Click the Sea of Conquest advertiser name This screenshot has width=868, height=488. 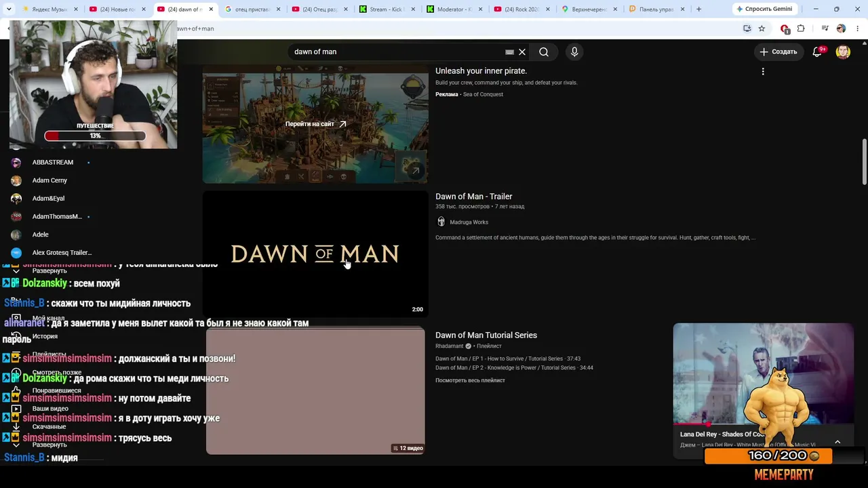point(483,94)
